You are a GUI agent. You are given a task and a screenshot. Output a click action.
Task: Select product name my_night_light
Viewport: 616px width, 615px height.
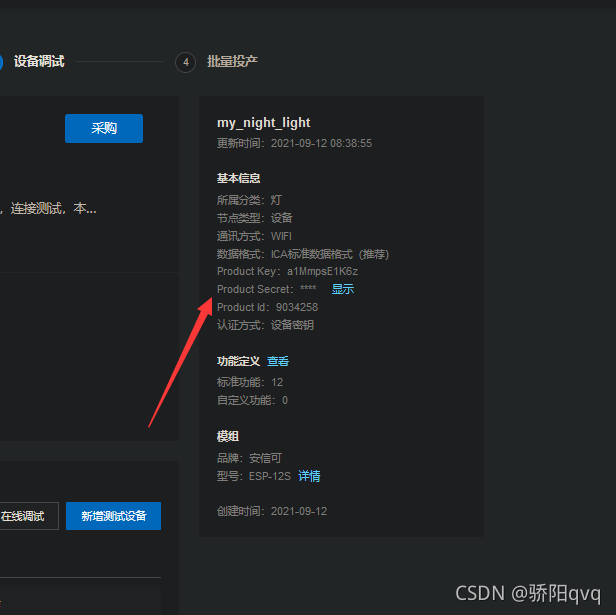pos(264,123)
